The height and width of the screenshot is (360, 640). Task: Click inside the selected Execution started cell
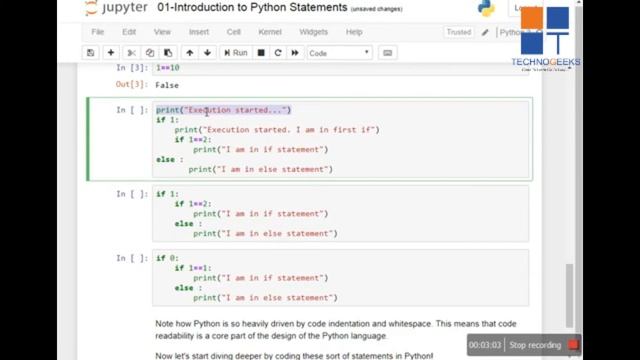coord(340,140)
